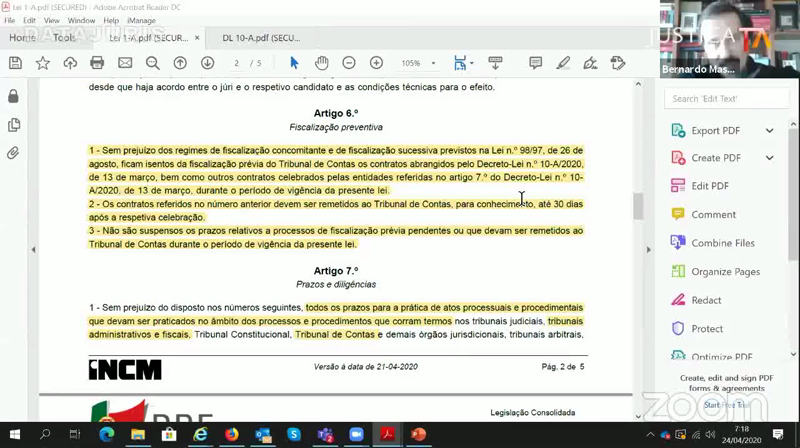Expand the Export PDF section
This screenshot has height=448, width=800.
[769, 130]
